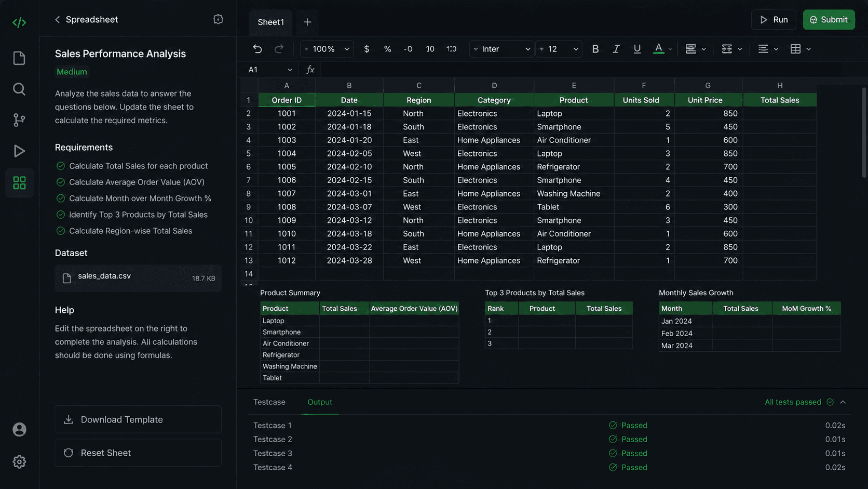This screenshot has width=868, height=489.
Task: Add a new sheet with plus icon
Action: click(307, 22)
